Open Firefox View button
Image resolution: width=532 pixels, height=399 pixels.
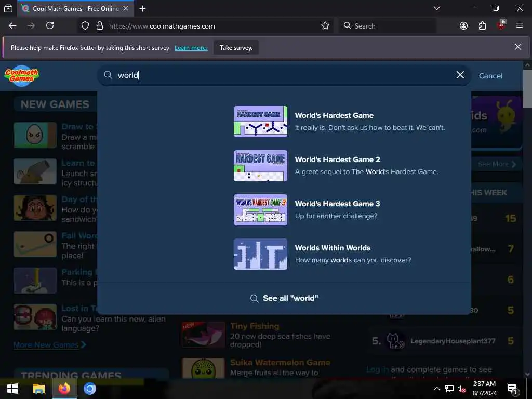(8, 8)
